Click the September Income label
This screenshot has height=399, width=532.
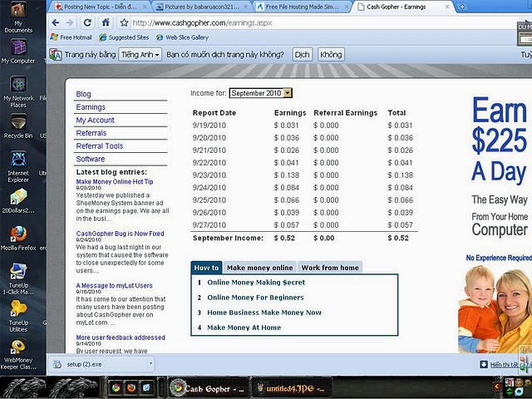click(x=228, y=238)
